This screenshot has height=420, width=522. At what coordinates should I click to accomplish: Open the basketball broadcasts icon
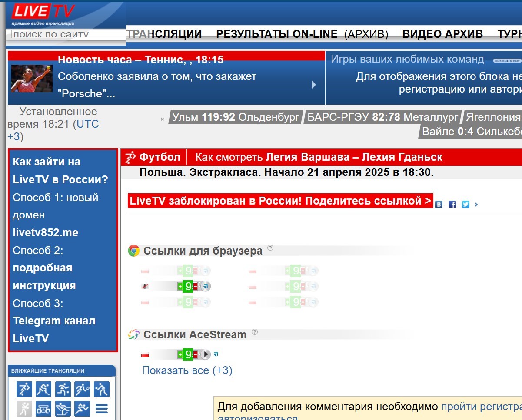click(x=63, y=389)
